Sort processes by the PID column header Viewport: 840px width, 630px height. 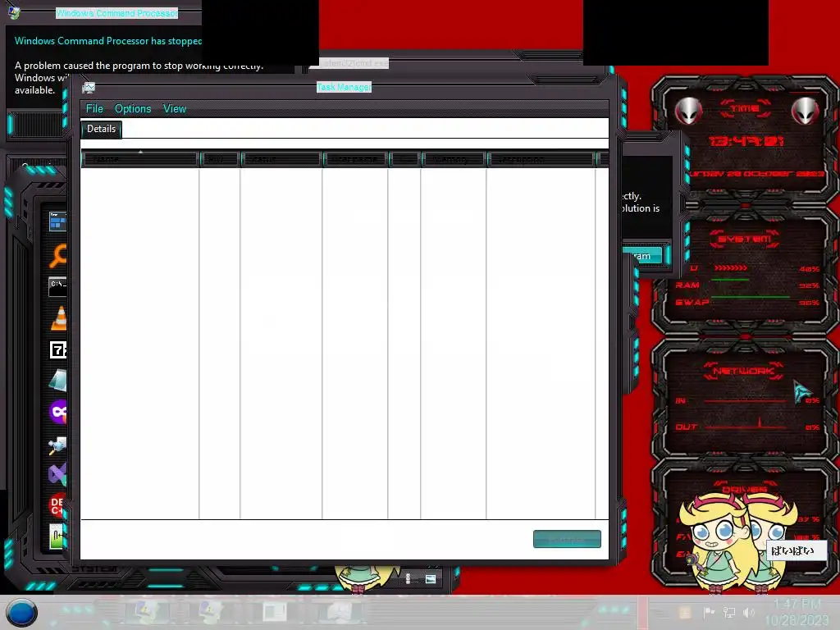220,159
